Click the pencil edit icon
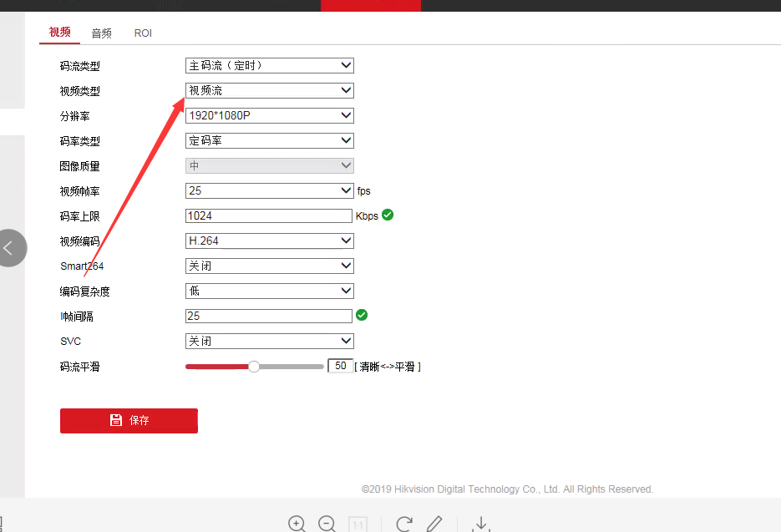Image resolution: width=781 pixels, height=532 pixels. pos(434,524)
